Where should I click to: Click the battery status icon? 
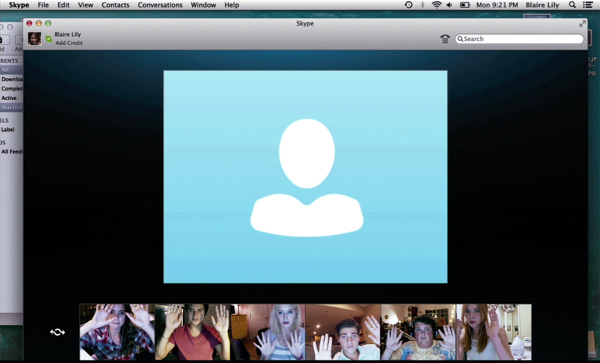(x=465, y=5)
